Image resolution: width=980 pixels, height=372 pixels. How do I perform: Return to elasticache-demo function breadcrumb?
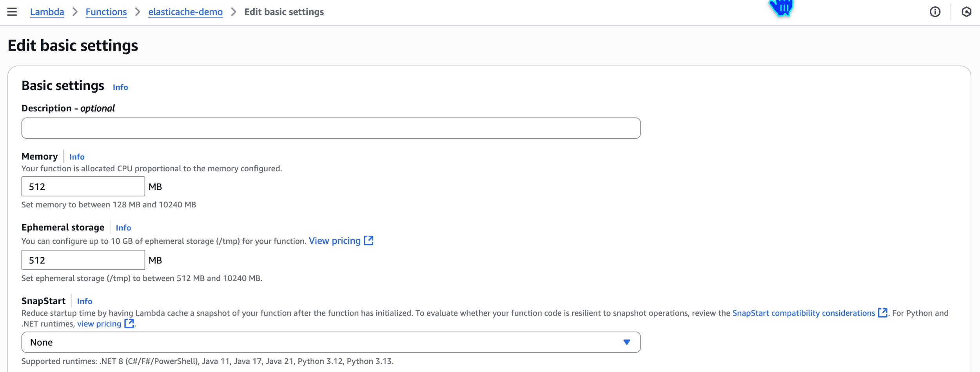point(185,12)
